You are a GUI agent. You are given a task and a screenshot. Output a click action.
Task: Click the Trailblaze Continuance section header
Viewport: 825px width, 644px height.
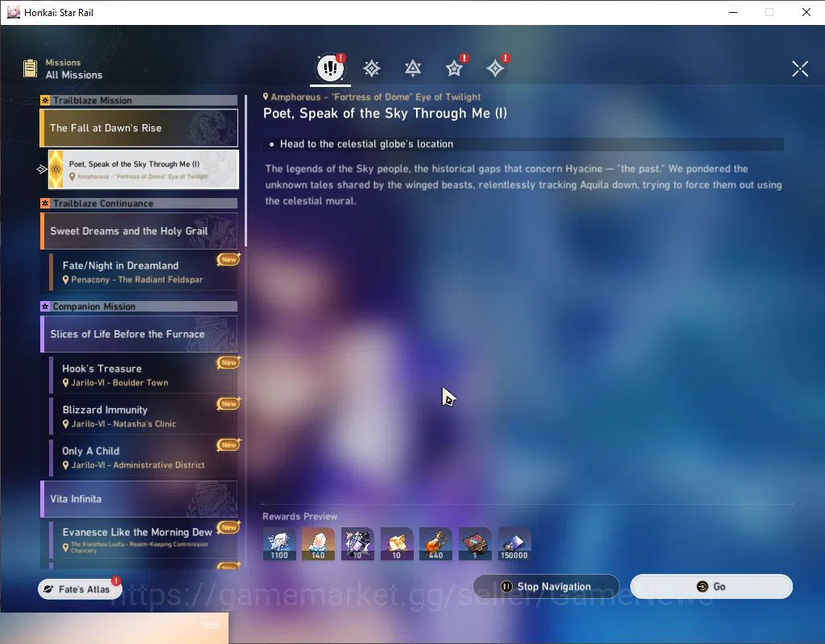(x=139, y=204)
